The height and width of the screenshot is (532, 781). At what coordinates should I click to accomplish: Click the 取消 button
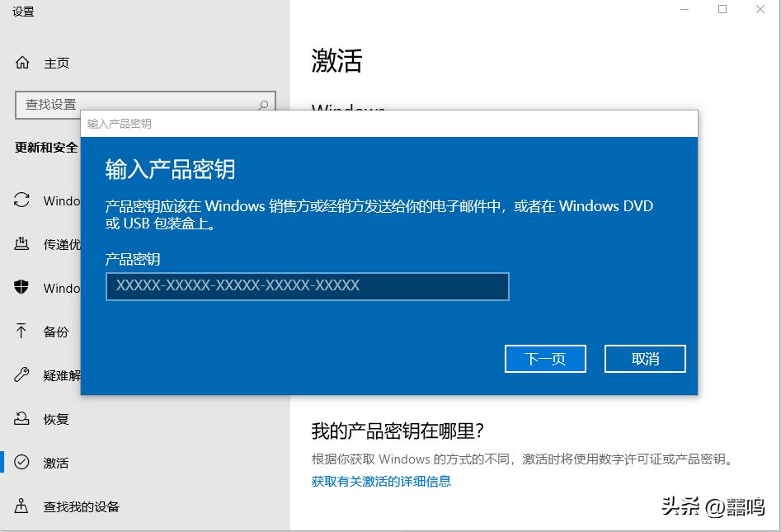coord(645,358)
